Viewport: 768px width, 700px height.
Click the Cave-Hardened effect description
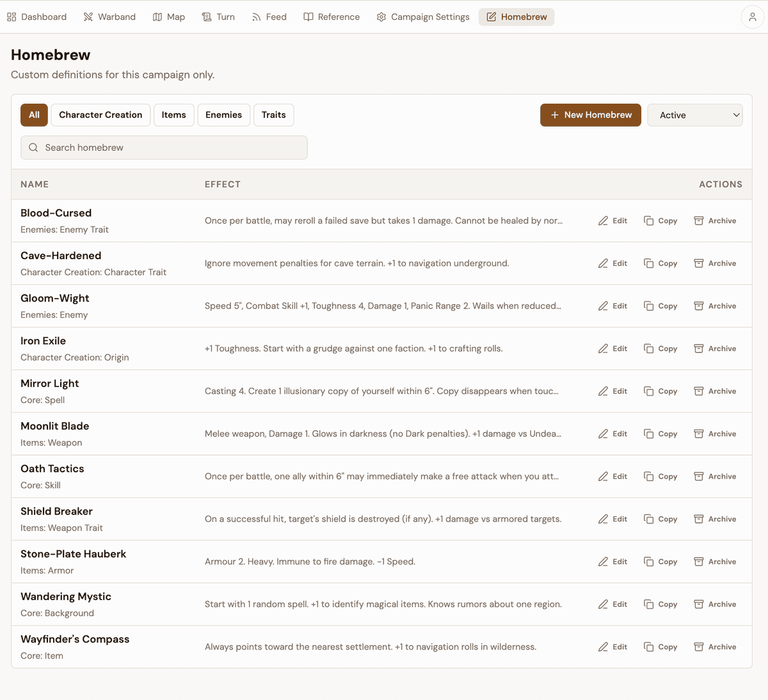coord(357,264)
